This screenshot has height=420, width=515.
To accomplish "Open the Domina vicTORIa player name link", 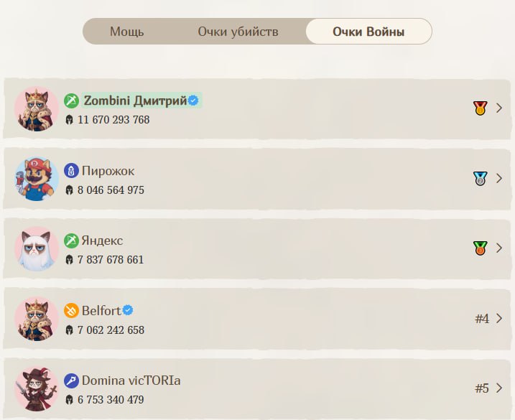I will click(131, 381).
